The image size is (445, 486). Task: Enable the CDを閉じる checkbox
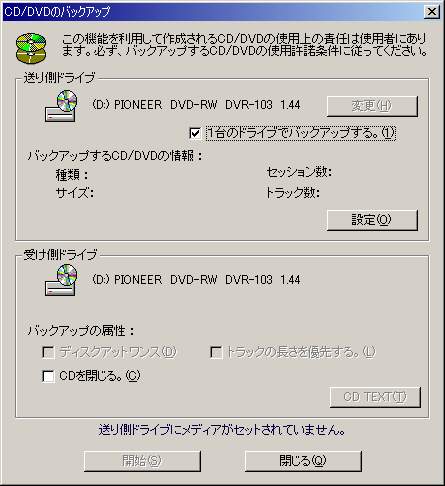tap(48, 377)
